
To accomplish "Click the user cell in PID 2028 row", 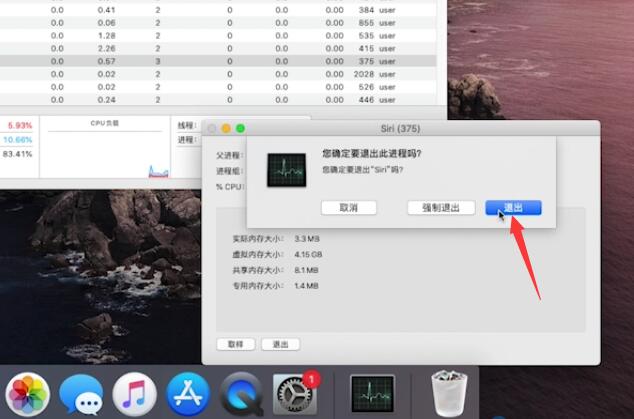I will coord(387,74).
